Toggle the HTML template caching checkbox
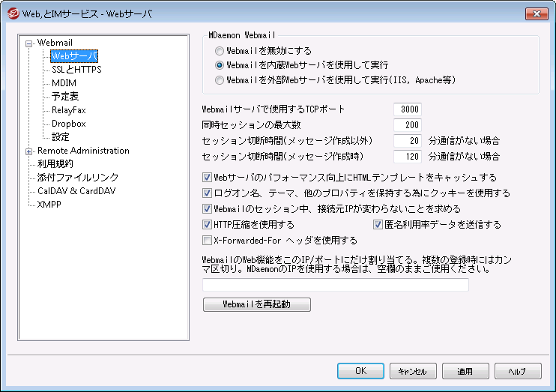 pos(208,178)
